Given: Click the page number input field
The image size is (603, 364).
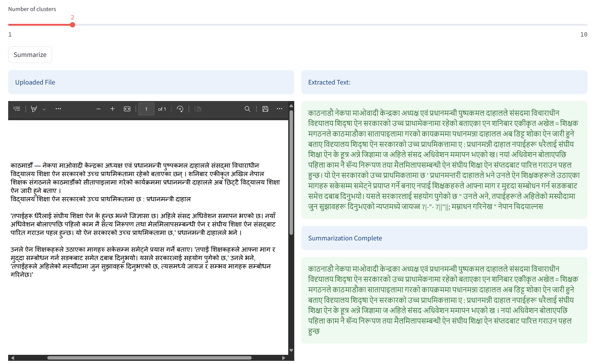Looking at the screenshot, I should click(146, 109).
